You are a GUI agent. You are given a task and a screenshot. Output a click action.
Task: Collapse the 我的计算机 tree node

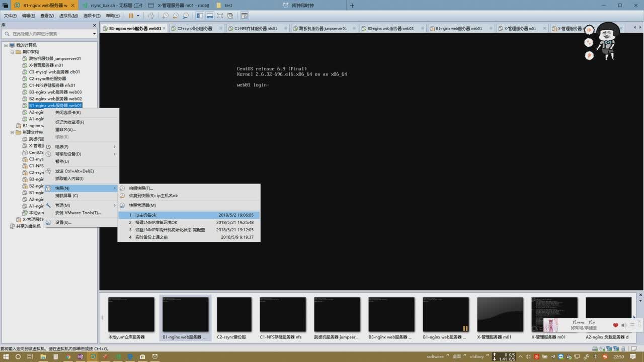[6, 45]
